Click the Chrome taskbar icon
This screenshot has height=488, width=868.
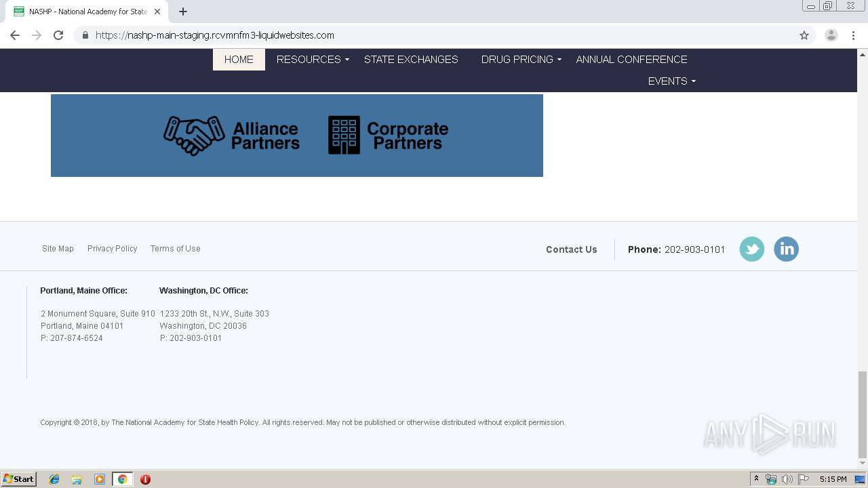pyautogui.click(x=123, y=479)
